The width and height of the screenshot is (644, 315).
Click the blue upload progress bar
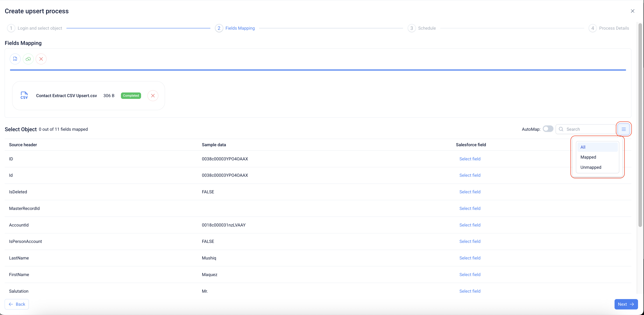318,70
